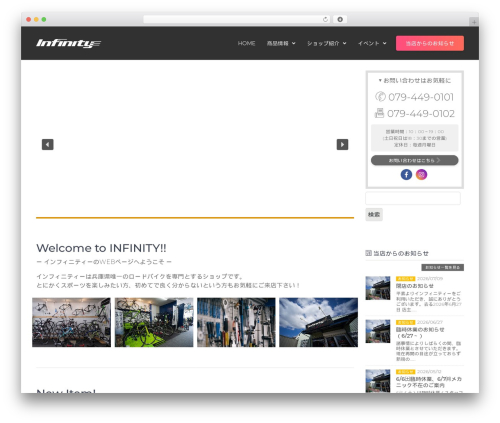Click the phone icon beside 079-449-0101
The width and height of the screenshot is (500, 423).
[x=380, y=97]
